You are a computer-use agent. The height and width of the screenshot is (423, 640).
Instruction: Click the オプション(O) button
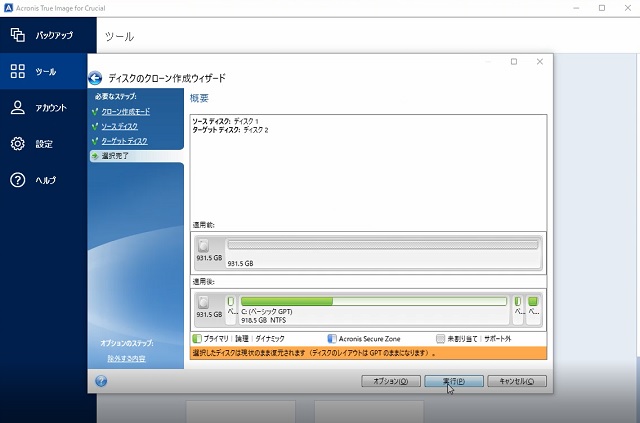click(391, 381)
